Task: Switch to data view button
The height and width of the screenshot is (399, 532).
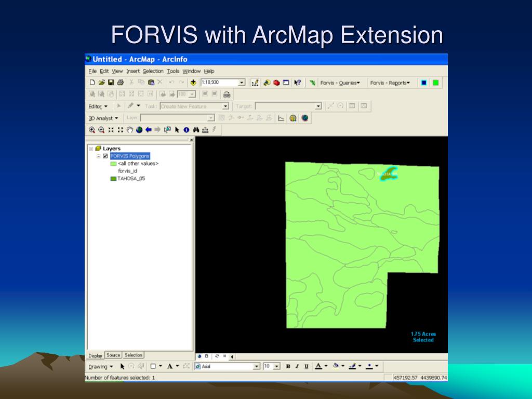Action: pos(199,356)
